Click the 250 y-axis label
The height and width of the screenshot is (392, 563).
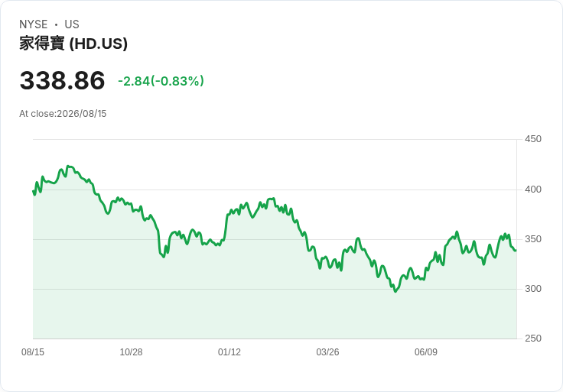coord(533,339)
